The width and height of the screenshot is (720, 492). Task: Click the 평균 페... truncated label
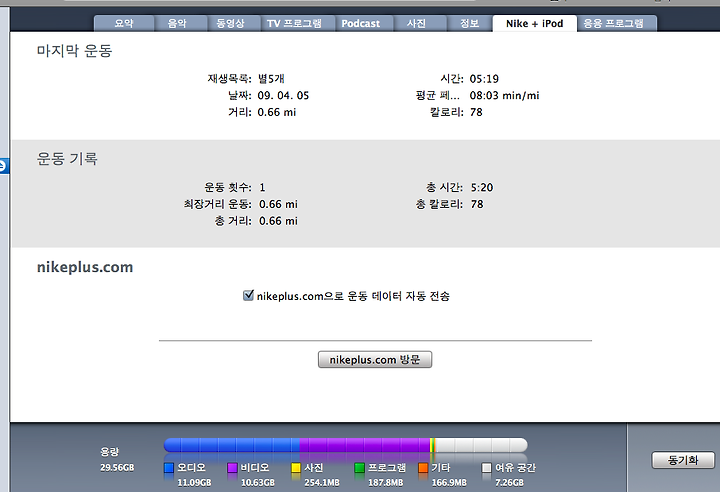pos(438,96)
